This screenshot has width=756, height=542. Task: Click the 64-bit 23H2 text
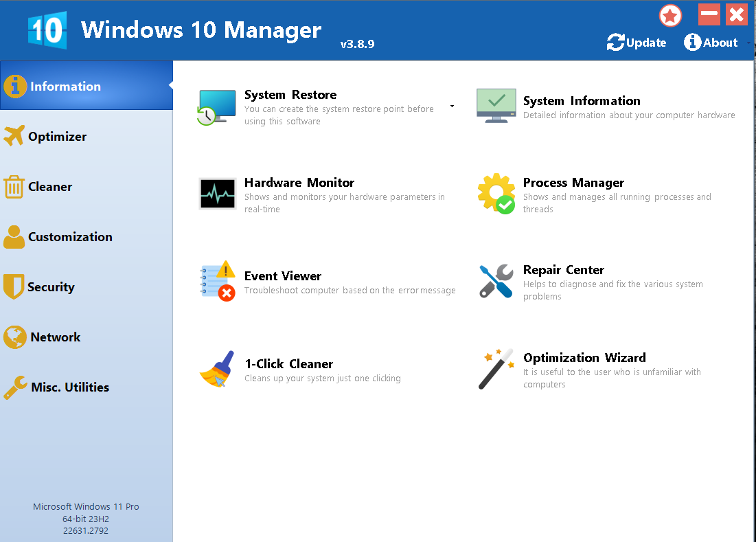[x=86, y=519]
